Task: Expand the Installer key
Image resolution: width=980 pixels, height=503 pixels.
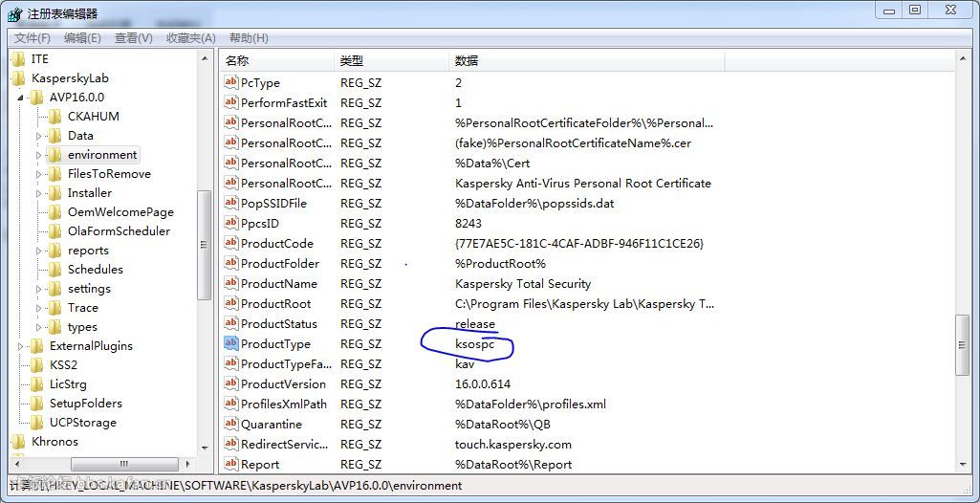Action: pyautogui.click(x=39, y=194)
